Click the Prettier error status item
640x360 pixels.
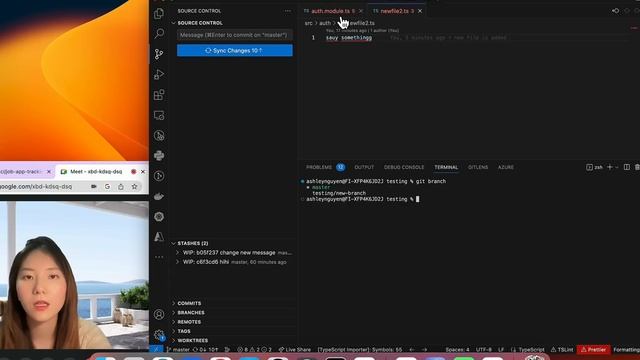pyautogui.click(x=593, y=349)
